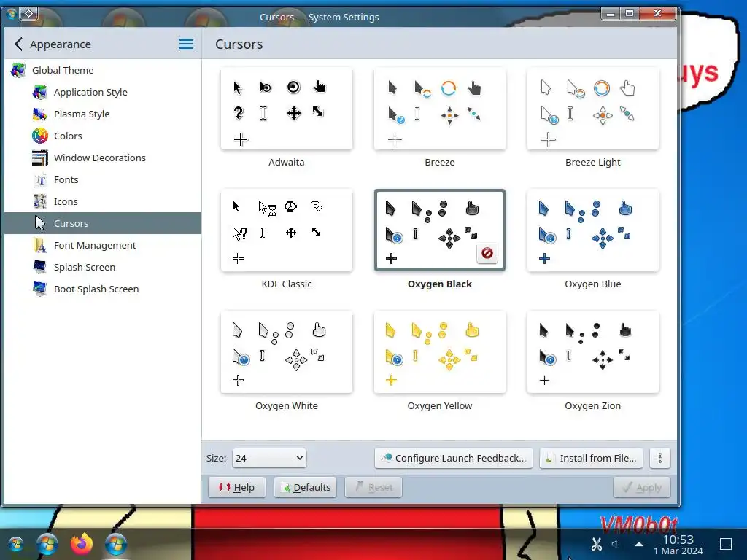Viewport: 747px width, 560px height.
Task: Click the Reset button
Action: coord(373,487)
